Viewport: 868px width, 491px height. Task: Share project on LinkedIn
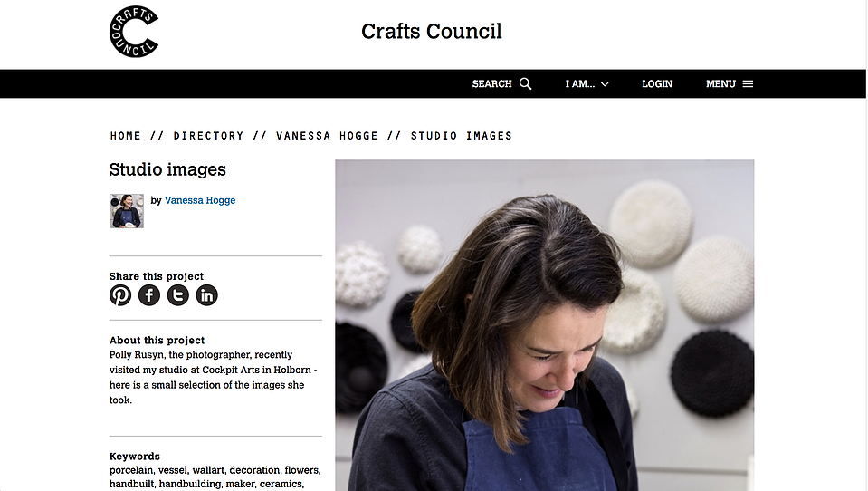(206, 294)
